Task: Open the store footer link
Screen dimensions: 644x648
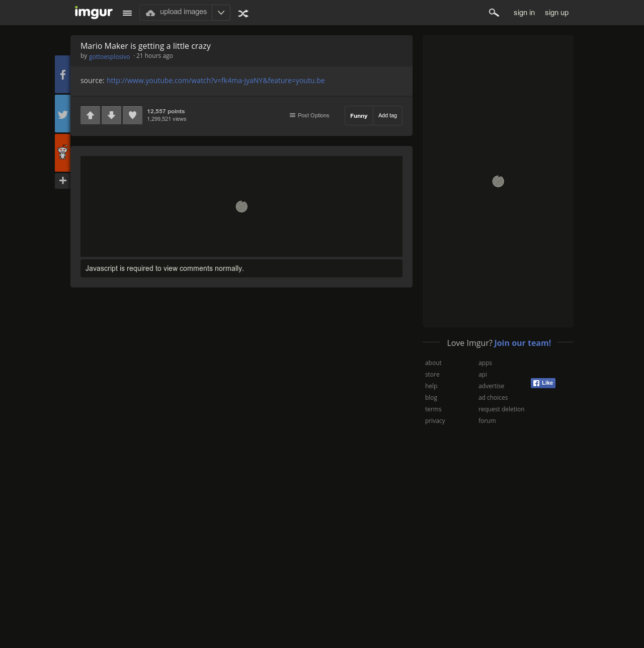Action: [432, 375]
